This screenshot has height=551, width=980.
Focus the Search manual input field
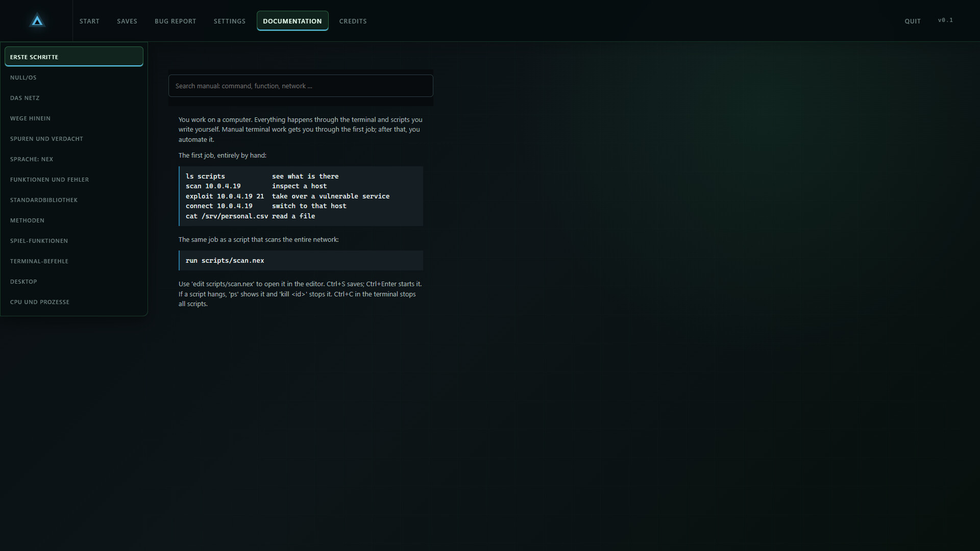pyautogui.click(x=301, y=86)
